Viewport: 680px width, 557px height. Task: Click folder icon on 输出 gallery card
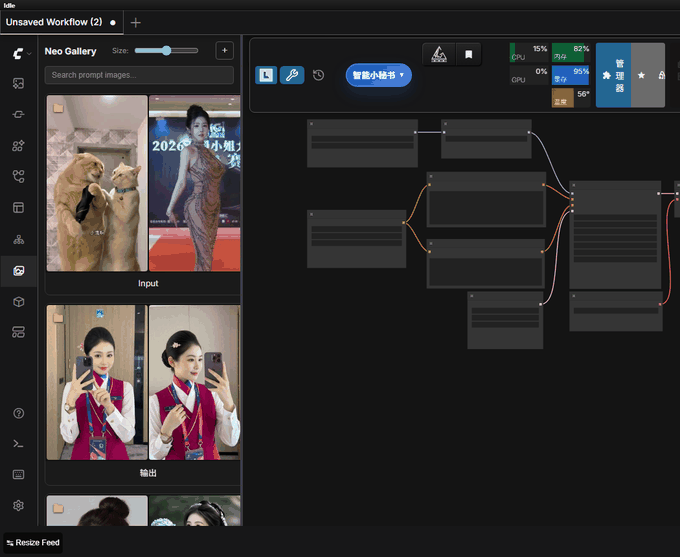tap(58, 318)
